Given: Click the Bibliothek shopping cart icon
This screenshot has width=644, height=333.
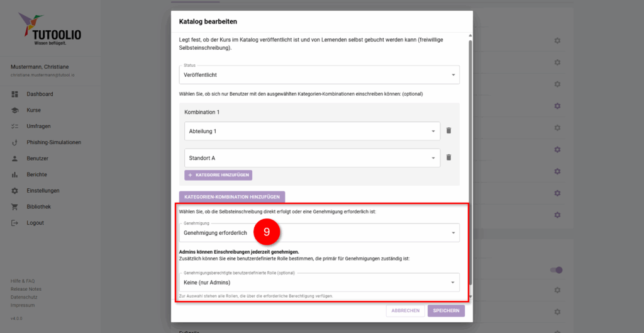Looking at the screenshot, I should click(14, 206).
